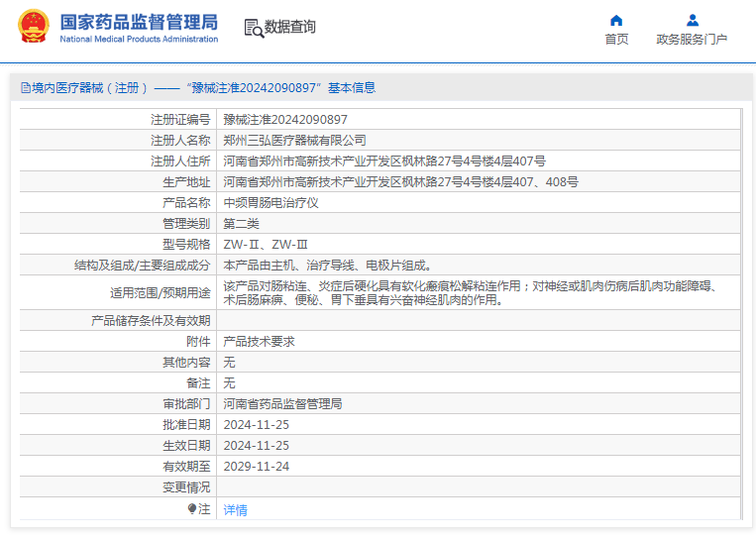The image size is (756, 539).
Task: Click 郑州三弘医疗器械有限公司 cell
Action: pos(294,141)
